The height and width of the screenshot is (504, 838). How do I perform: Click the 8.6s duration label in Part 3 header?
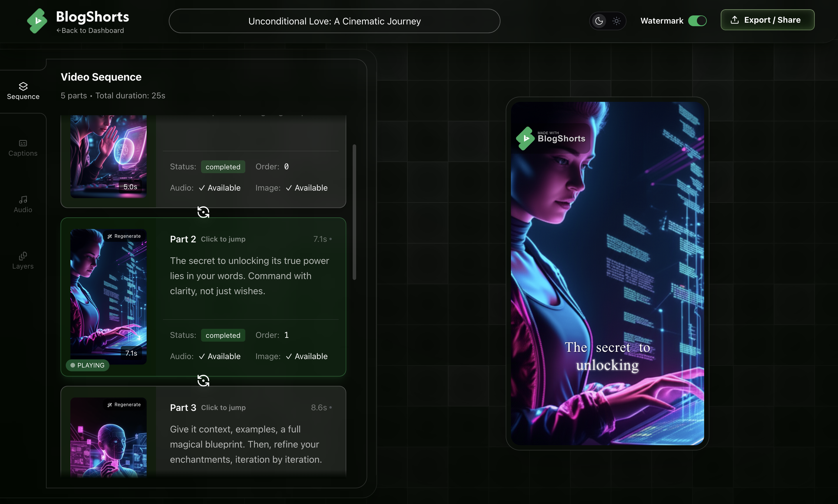click(319, 408)
